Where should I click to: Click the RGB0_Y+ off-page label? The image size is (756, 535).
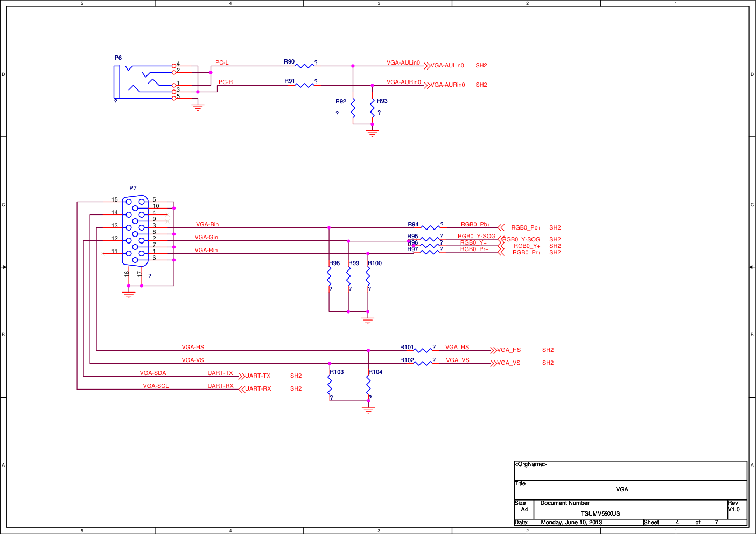[527, 246]
